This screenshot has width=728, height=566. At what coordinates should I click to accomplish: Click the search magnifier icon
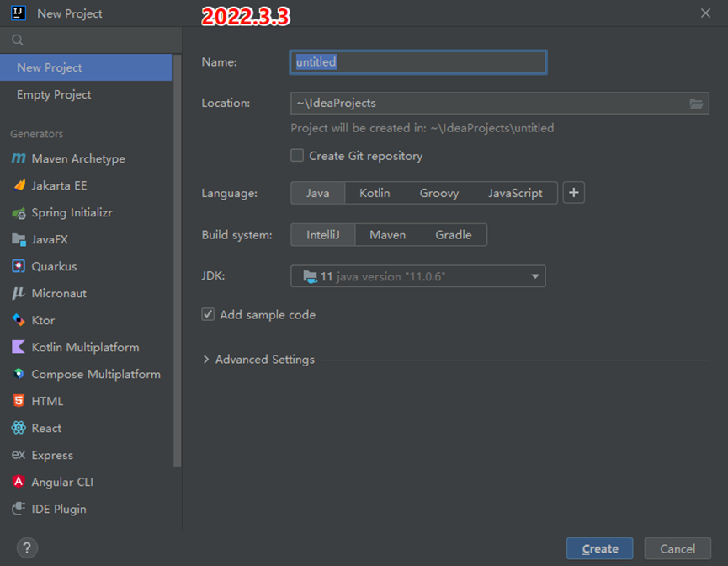point(18,40)
